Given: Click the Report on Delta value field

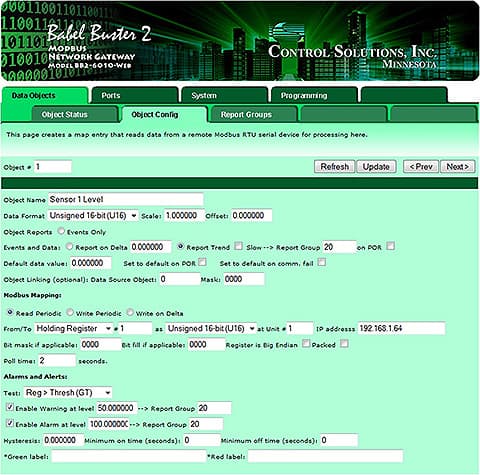Looking at the screenshot, I should (x=151, y=247).
